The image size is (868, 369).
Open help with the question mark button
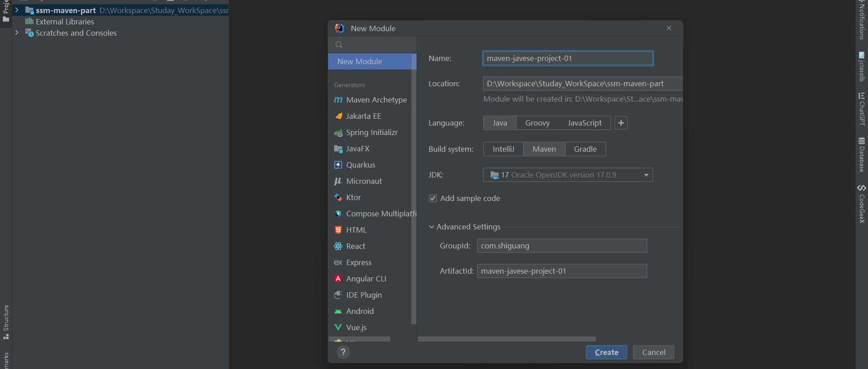point(343,352)
